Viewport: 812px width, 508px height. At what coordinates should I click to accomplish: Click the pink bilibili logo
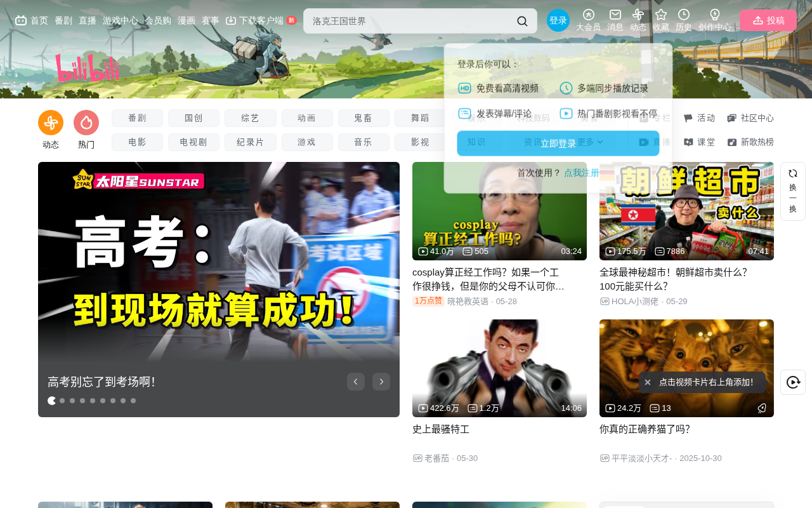88,68
